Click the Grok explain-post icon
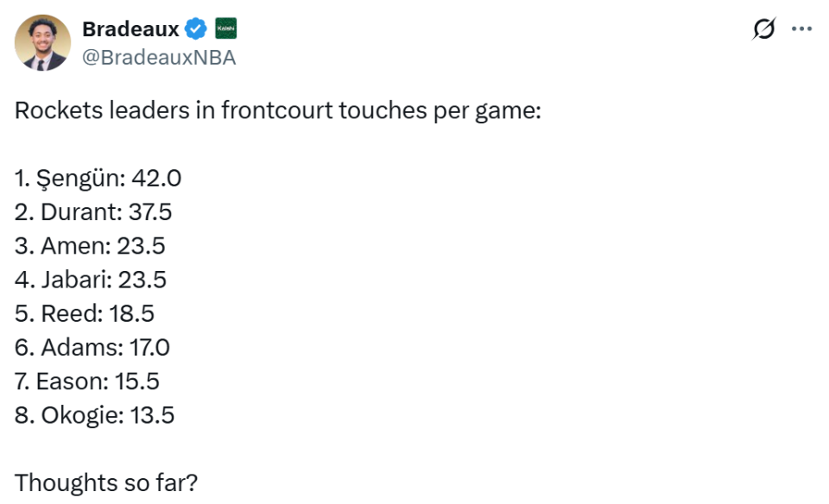 coord(763,29)
